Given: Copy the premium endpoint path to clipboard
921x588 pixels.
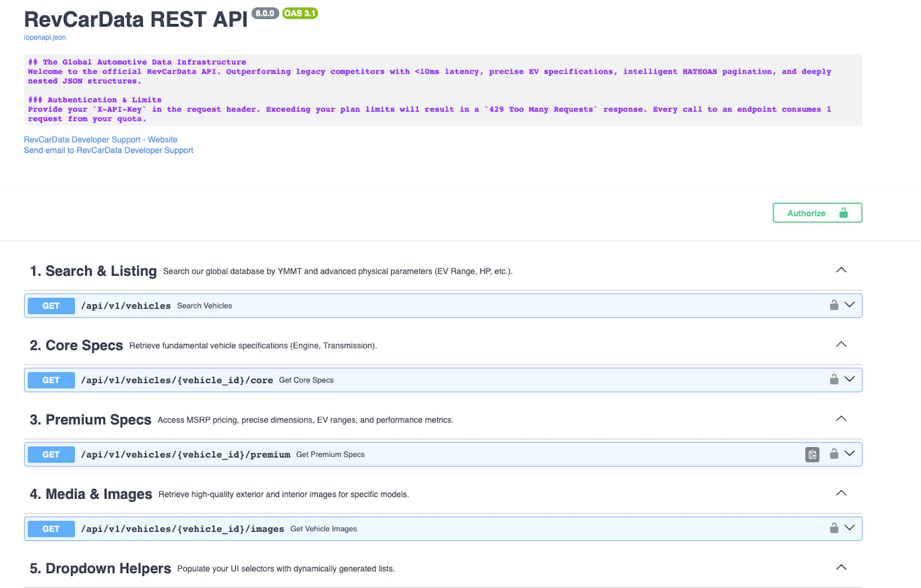Looking at the screenshot, I should 812,455.
